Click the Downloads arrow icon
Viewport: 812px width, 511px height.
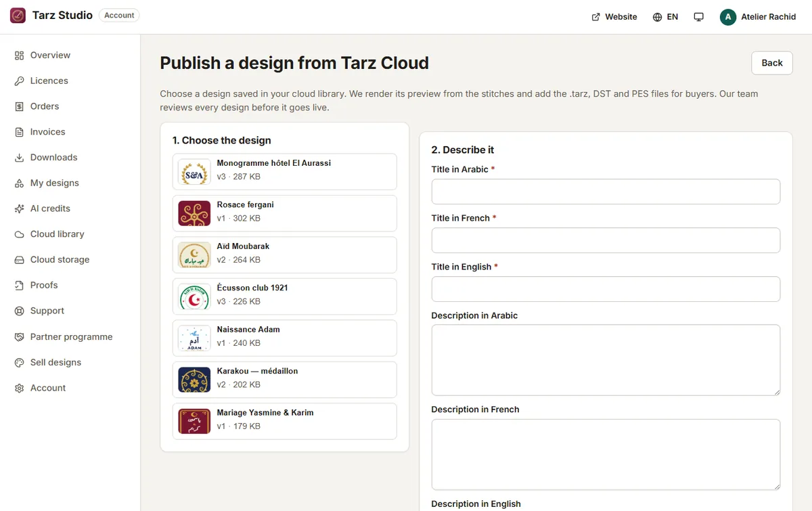point(19,158)
